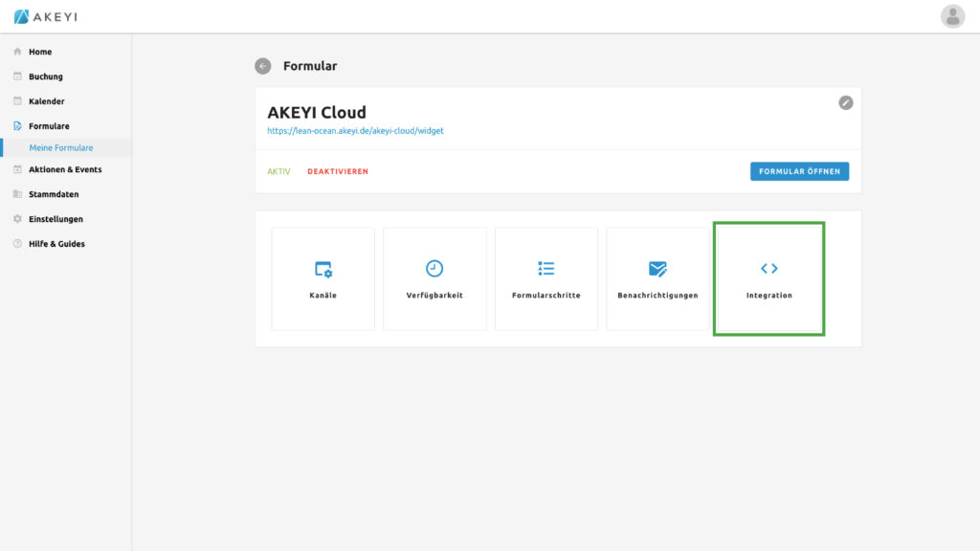Collapse the Formulare sidebar section
This screenshot has height=551, width=980.
(x=49, y=126)
